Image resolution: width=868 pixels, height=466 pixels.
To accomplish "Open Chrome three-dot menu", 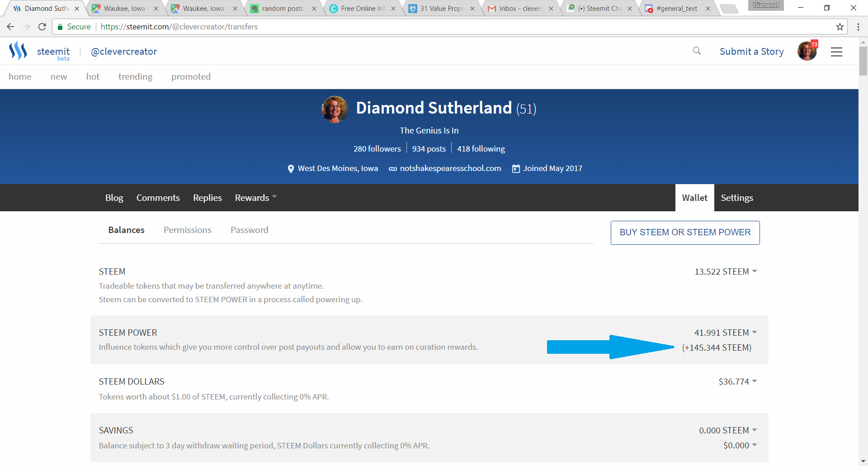I will coord(858,27).
